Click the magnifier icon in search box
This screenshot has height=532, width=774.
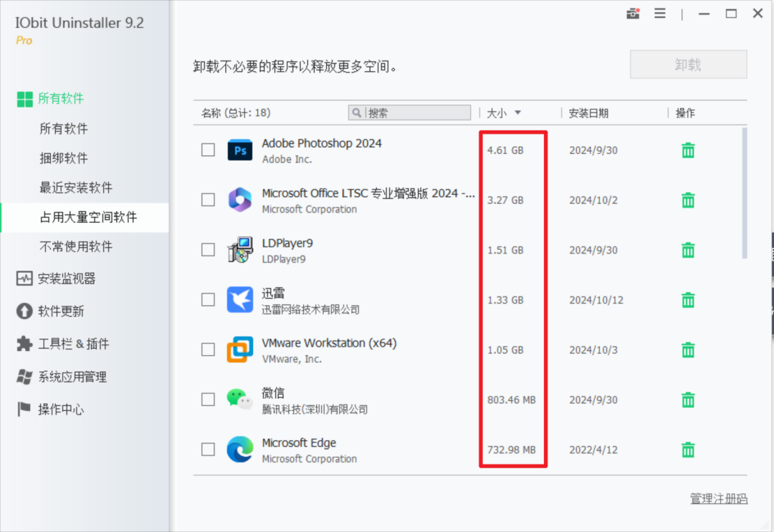[x=356, y=113]
